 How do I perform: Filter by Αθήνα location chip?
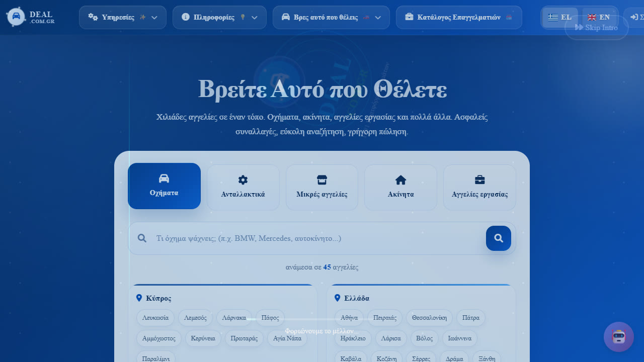coord(349,318)
